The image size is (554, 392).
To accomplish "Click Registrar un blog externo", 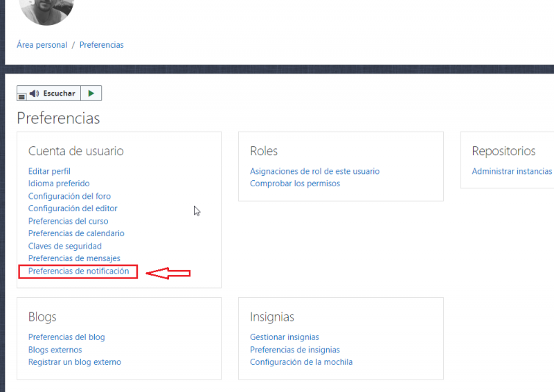I will point(75,362).
